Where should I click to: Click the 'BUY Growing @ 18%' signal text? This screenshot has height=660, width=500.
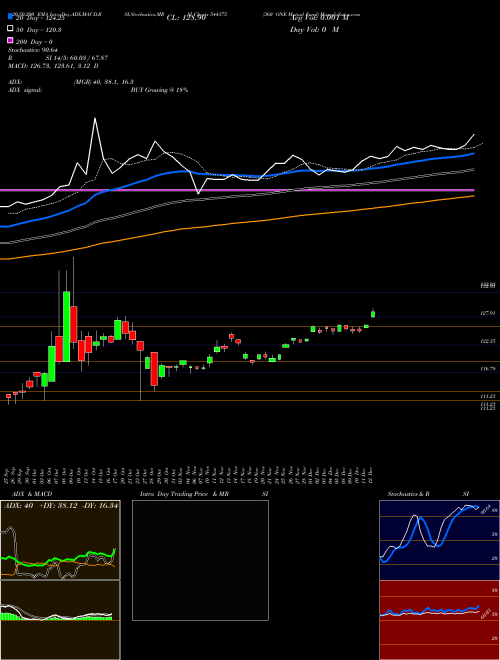pyautogui.click(x=159, y=90)
